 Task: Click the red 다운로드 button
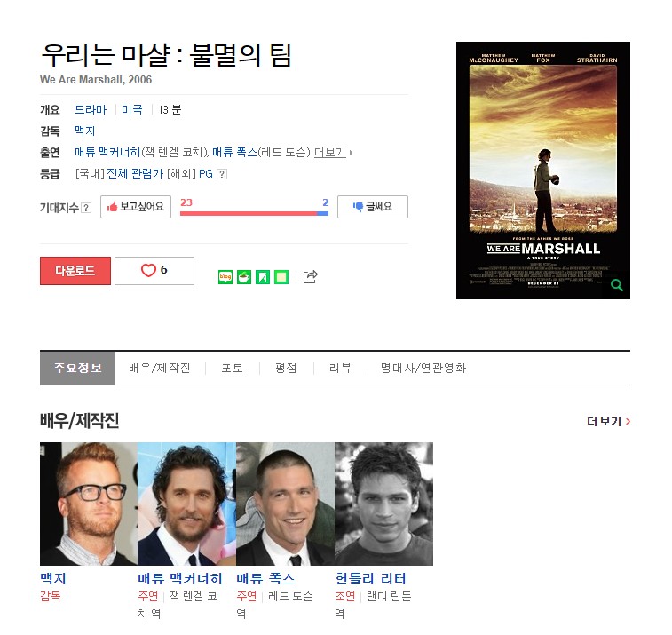click(75, 271)
